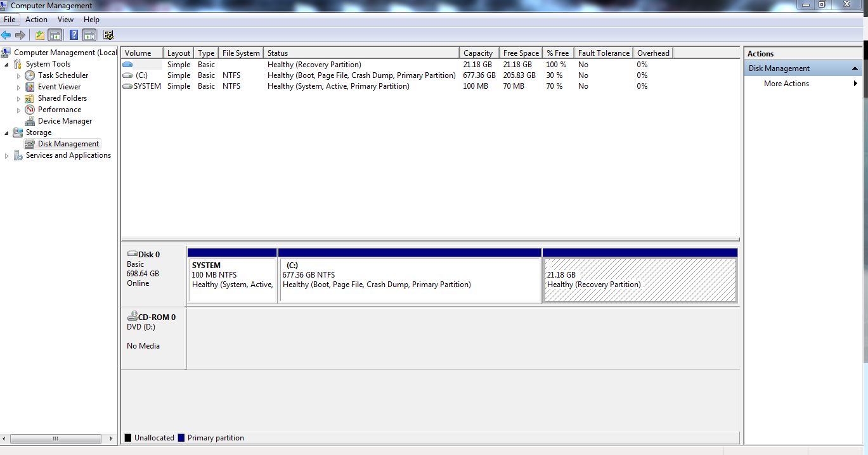Click the Layout column header
The height and width of the screenshot is (455, 868).
[179, 53]
